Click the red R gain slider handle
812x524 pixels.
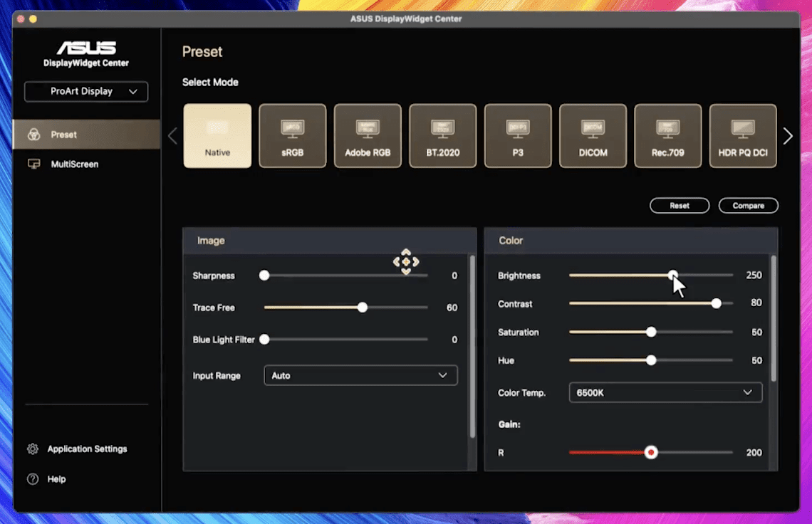point(651,453)
